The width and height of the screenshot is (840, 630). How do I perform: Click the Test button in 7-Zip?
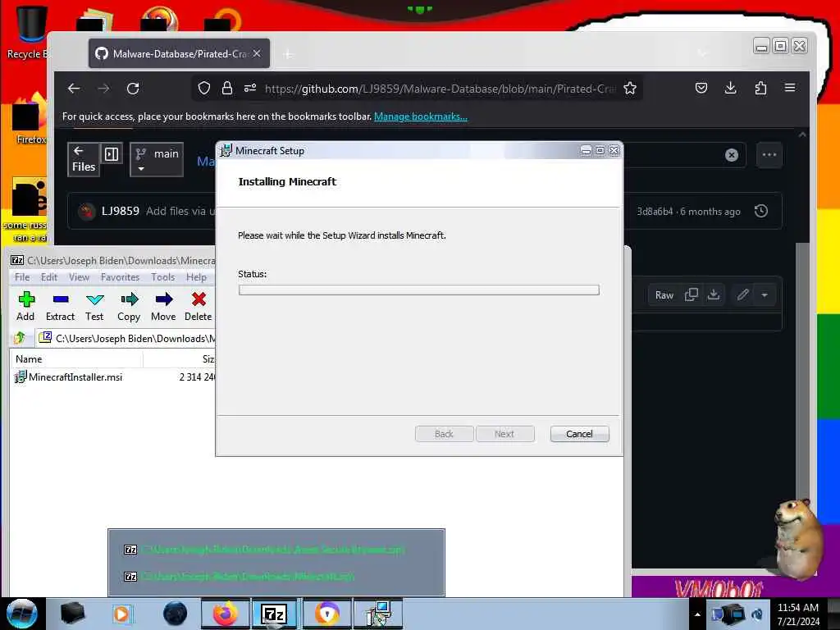tap(94, 306)
